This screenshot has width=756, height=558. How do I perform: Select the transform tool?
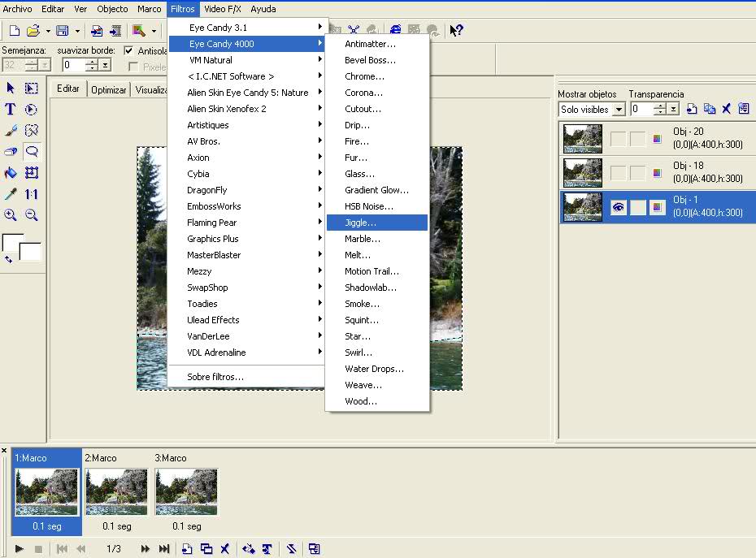[x=32, y=173]
